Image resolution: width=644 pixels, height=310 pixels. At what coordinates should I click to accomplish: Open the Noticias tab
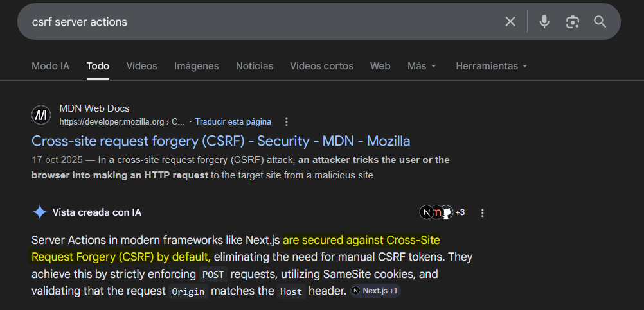(255, 66)
